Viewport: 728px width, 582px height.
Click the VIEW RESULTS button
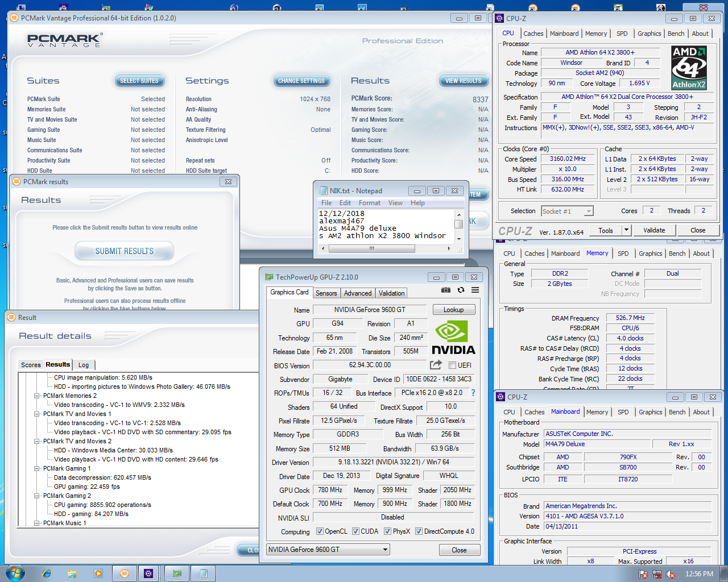point(464,81)
